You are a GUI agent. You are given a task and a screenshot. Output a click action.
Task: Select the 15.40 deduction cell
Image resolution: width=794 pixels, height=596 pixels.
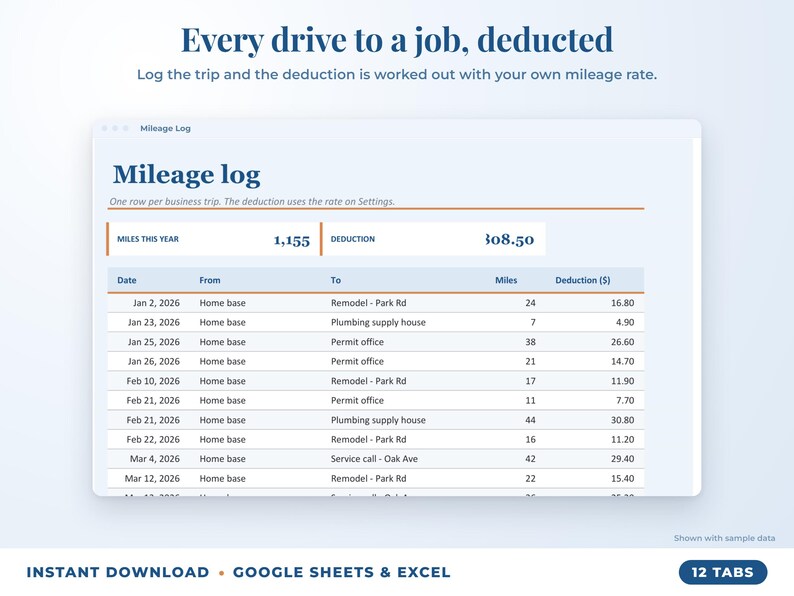pyautogui.click(x=622, y=479)
